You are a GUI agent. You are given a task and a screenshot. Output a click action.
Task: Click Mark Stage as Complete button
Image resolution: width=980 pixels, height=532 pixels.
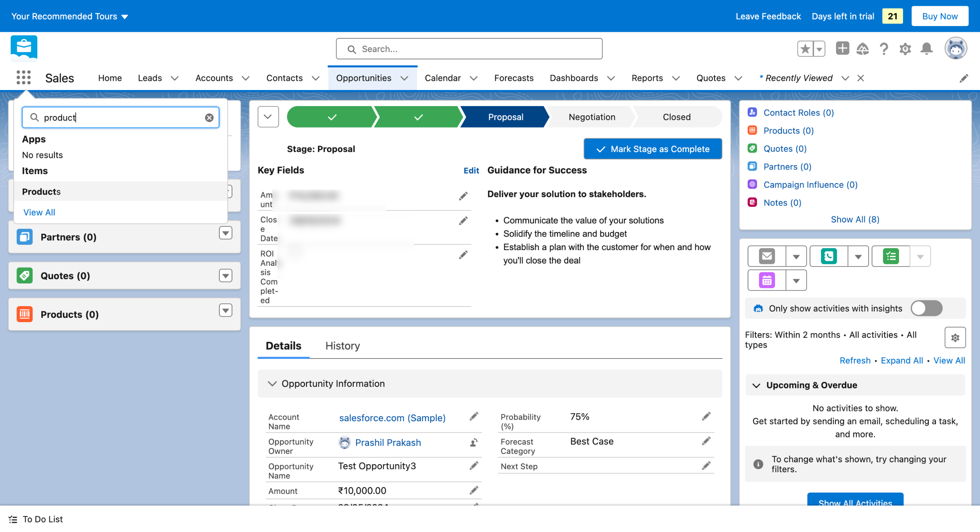coord(653,149)
